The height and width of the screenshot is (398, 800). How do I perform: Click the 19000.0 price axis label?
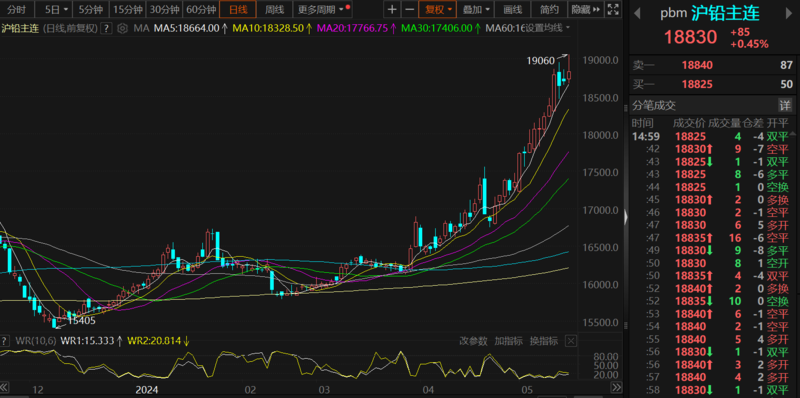pyautogui.click(x=601, y=60)
